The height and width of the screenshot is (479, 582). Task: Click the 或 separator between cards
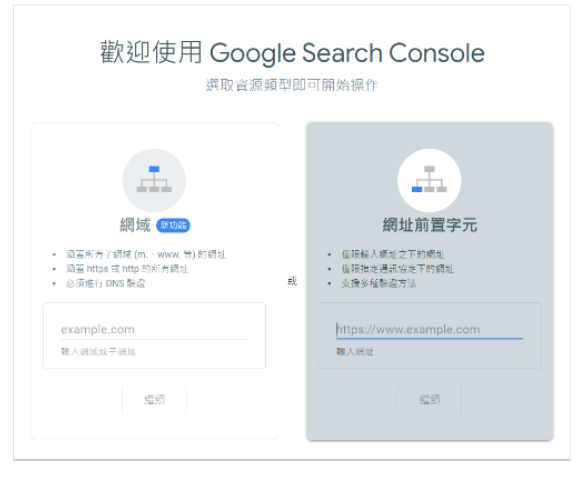[x=292, y=281]
